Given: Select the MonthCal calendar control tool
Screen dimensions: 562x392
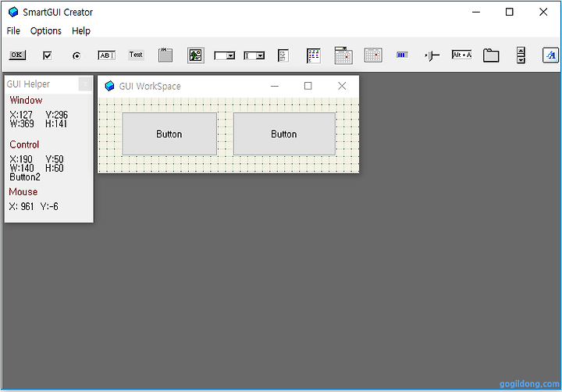Looking at the screenshot, I should tap(373, 55).
